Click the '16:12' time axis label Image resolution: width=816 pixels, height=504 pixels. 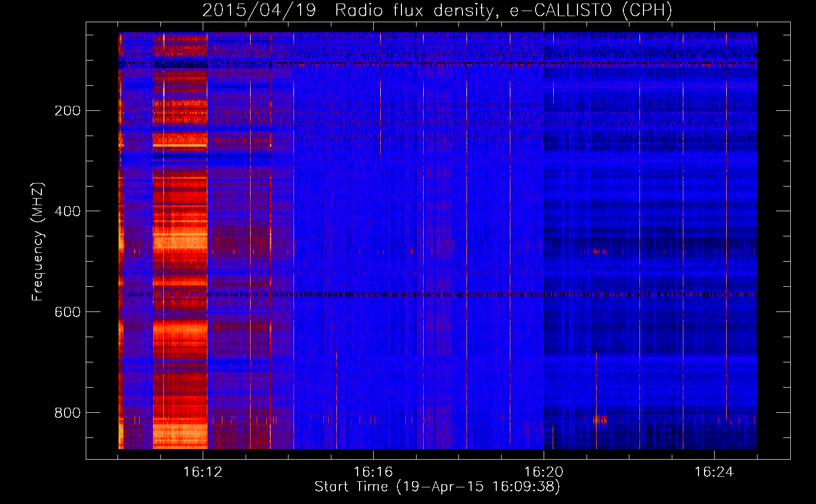203,472
